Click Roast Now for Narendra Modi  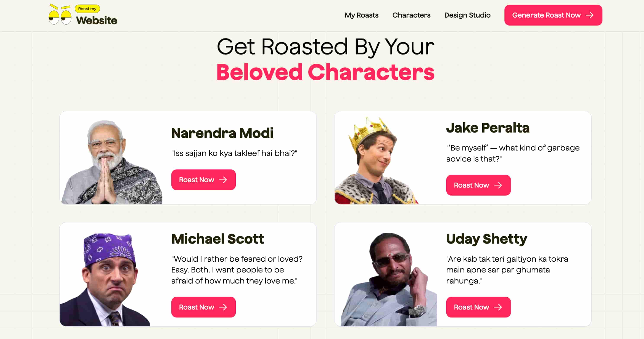click(203, 180)
